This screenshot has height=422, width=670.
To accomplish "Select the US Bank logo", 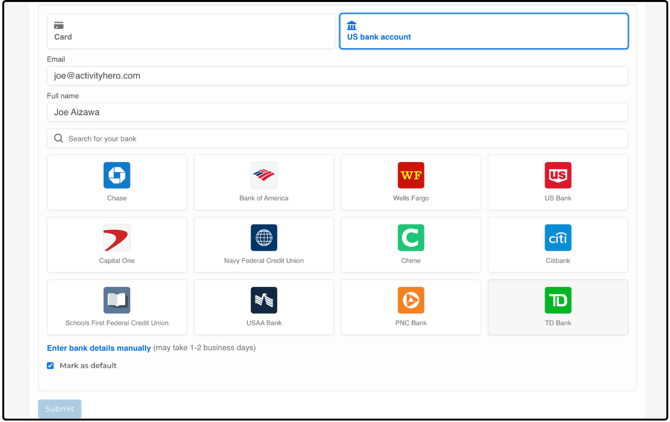I will coord(558,176).
